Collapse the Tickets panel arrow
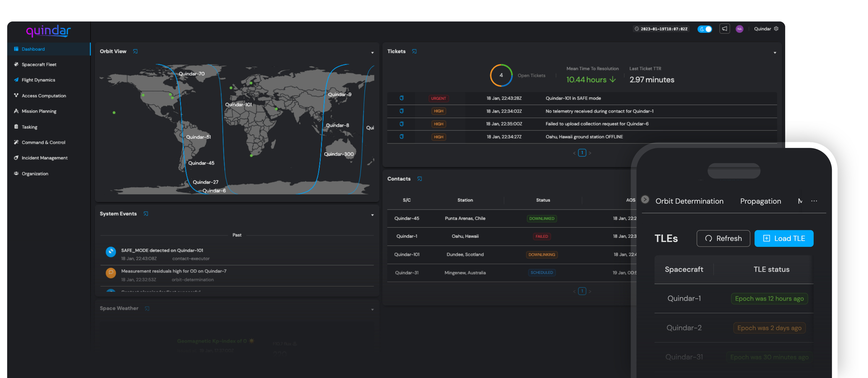Image resolution: width=868 pixels, height=378 pixels. point(775,53)
